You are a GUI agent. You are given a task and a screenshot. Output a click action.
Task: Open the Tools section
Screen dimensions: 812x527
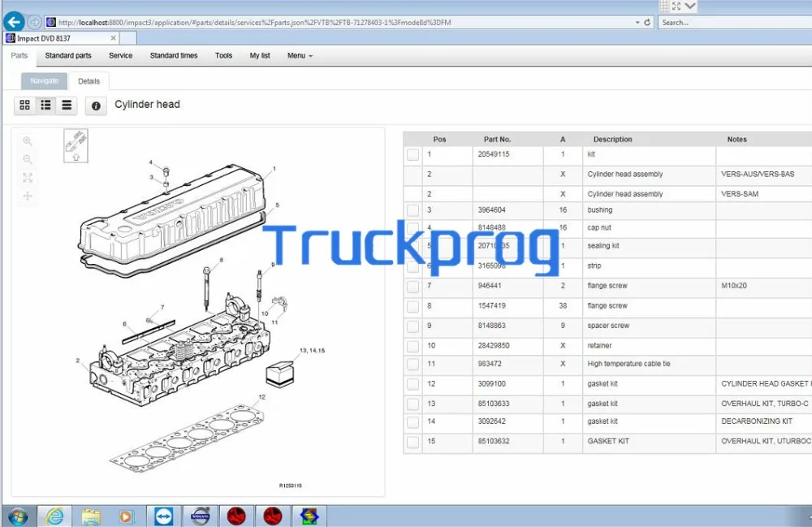[x=224, y=55]
